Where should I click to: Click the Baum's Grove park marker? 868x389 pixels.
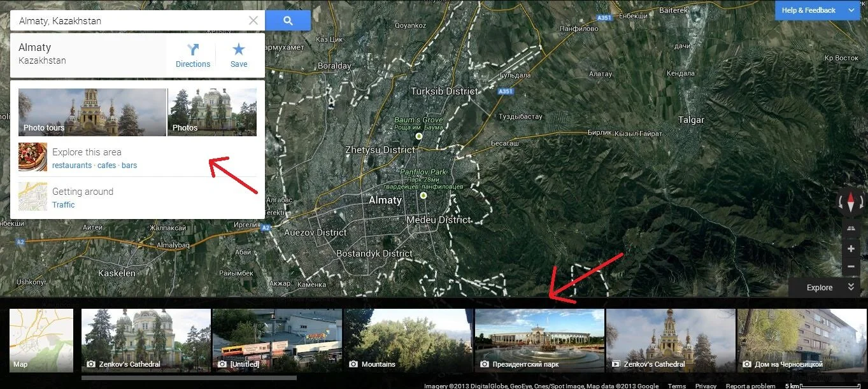(419, 136)
